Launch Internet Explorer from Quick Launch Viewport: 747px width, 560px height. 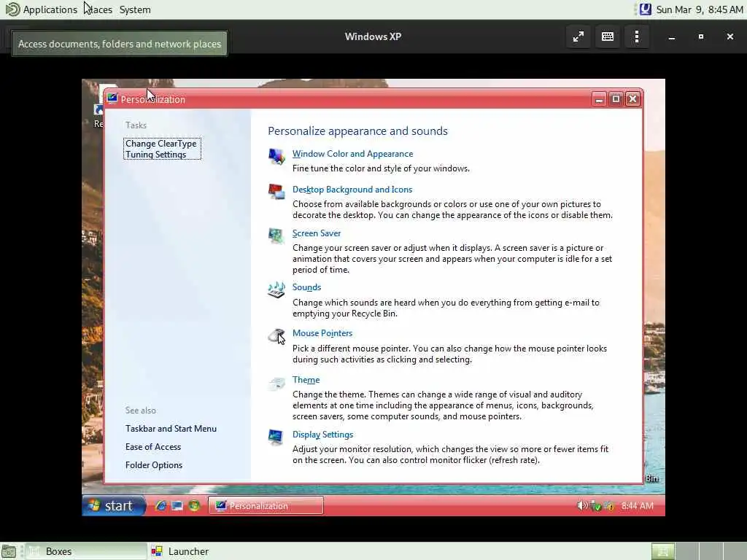pyautogui.click(x=160, y=506)
